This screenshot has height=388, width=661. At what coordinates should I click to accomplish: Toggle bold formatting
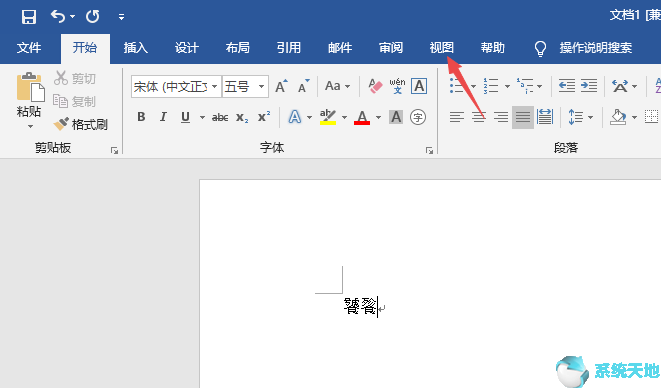click(x=141, y=117)
